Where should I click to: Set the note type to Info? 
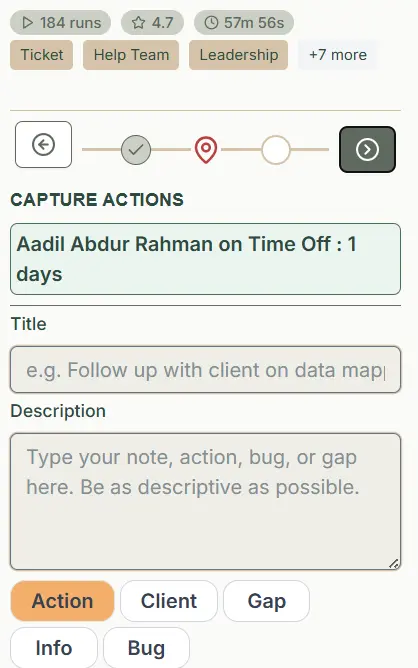pyautogui.click(x=54, y=648)
